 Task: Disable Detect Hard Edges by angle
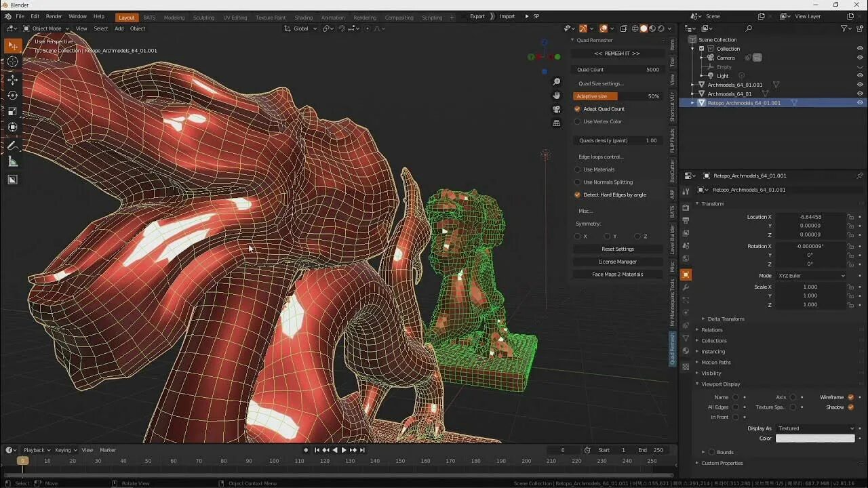578,195
